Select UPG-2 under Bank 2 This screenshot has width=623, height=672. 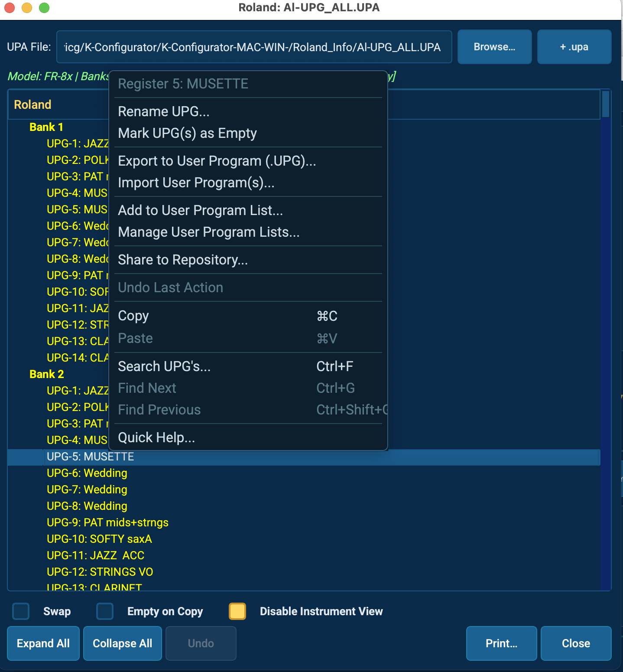(x=78, y=407)
